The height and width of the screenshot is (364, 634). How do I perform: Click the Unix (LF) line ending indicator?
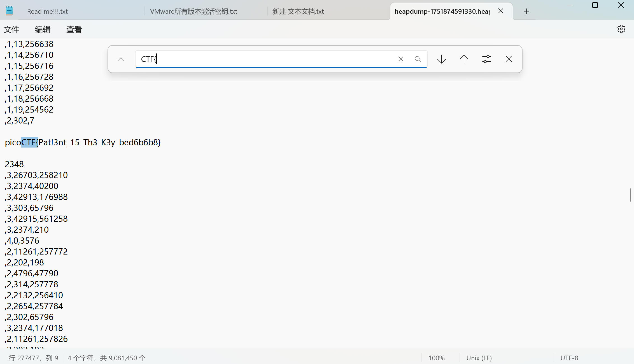[479, 358]
